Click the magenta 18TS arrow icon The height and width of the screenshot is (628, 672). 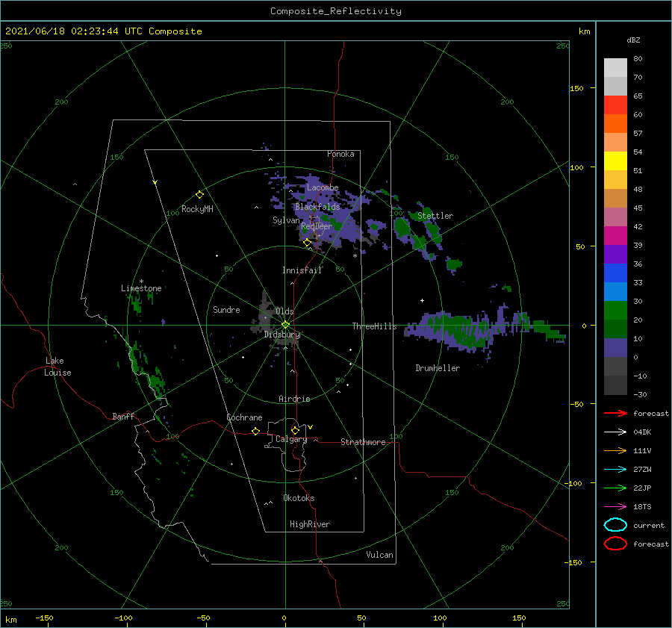615,507
